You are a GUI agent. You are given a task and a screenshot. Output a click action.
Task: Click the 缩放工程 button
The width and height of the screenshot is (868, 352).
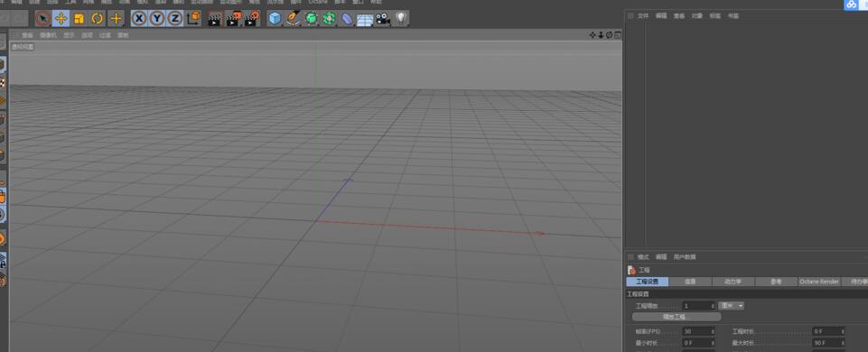(x=677, y=317)
